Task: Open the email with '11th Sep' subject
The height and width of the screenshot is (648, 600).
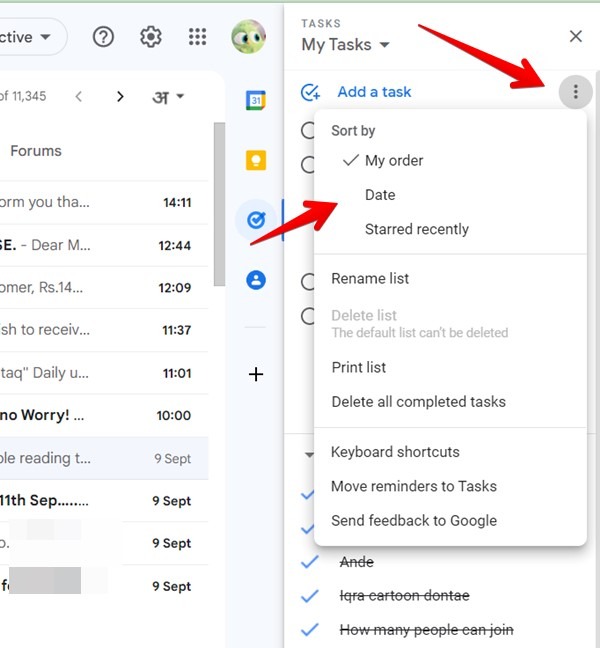Action: [104, 501]
